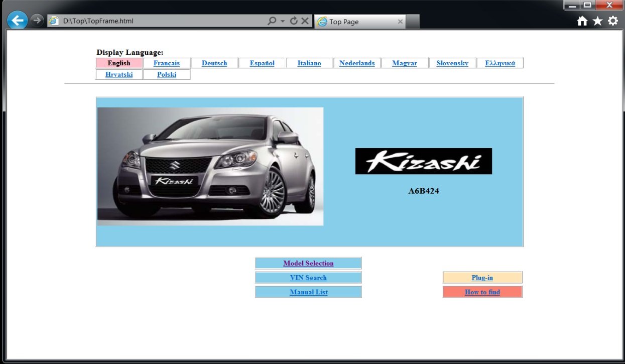This screenshot has width=625, height=364.
Task: Open the Manual List link
Action: 308,292
